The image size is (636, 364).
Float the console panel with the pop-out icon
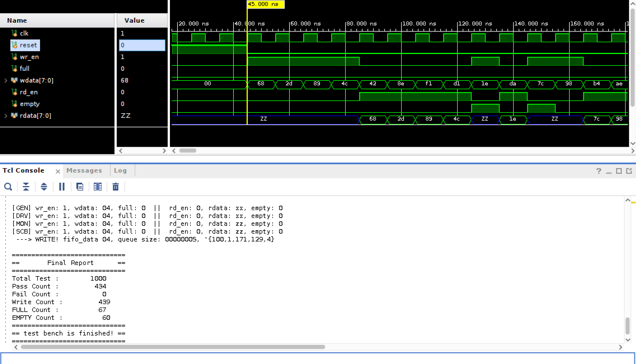coord(629,171)
